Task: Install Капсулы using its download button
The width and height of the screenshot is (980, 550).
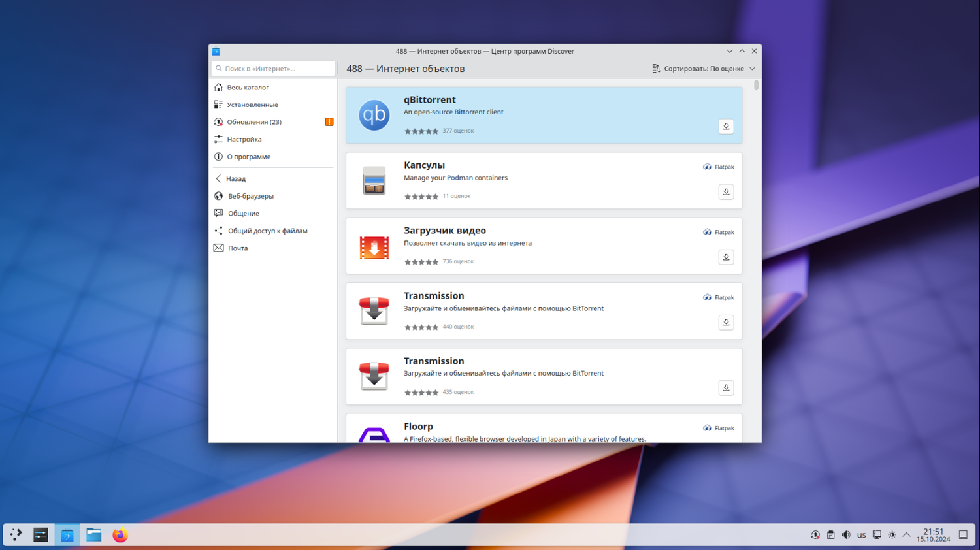Action: tap(726, 192)
